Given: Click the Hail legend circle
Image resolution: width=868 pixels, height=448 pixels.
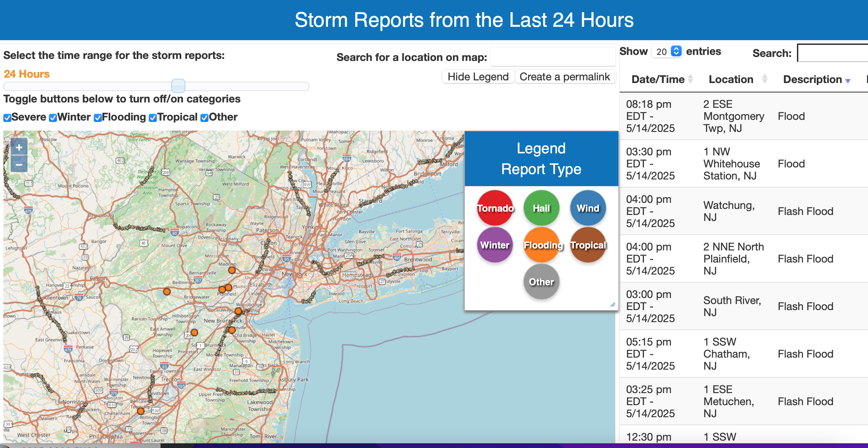Looking at the screenshot, I should tap(541, 208).
